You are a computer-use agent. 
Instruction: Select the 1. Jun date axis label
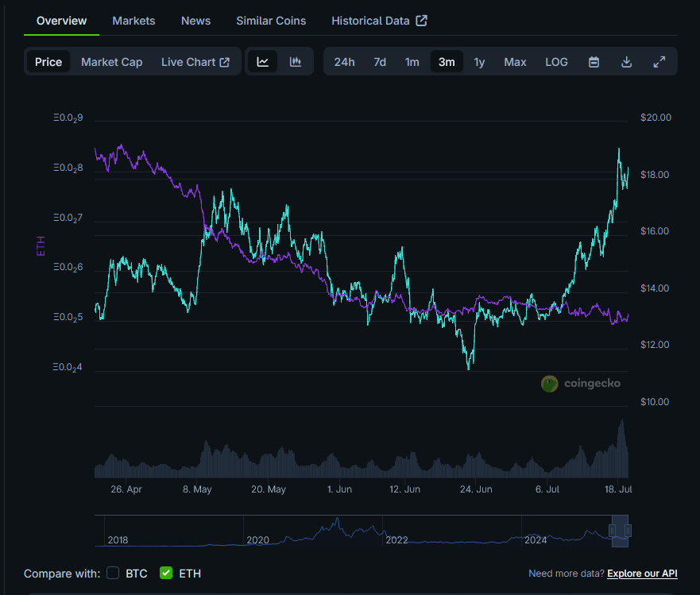(x=339, y=489)
